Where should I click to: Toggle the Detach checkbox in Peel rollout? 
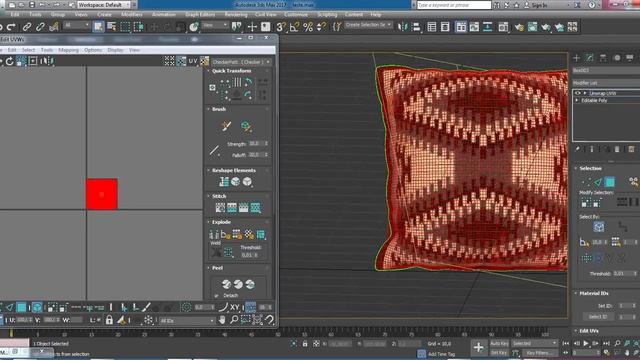coord(216,296)
